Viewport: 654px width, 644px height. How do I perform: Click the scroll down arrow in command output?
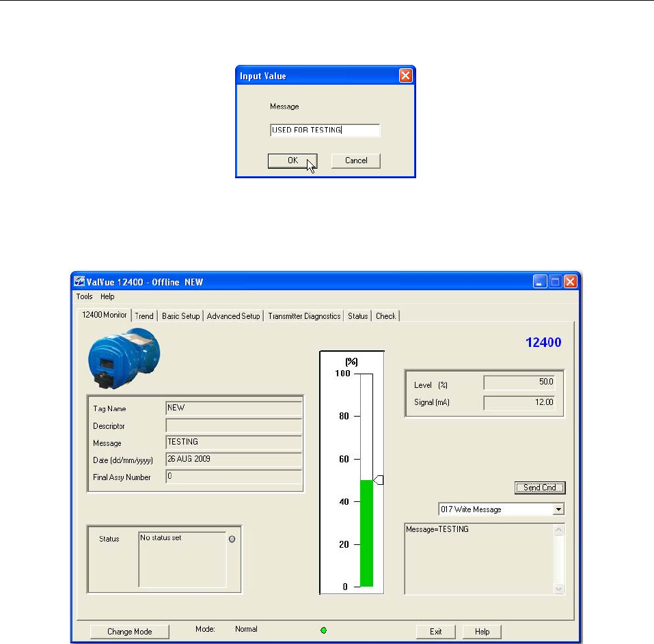[x=558, y=588]
